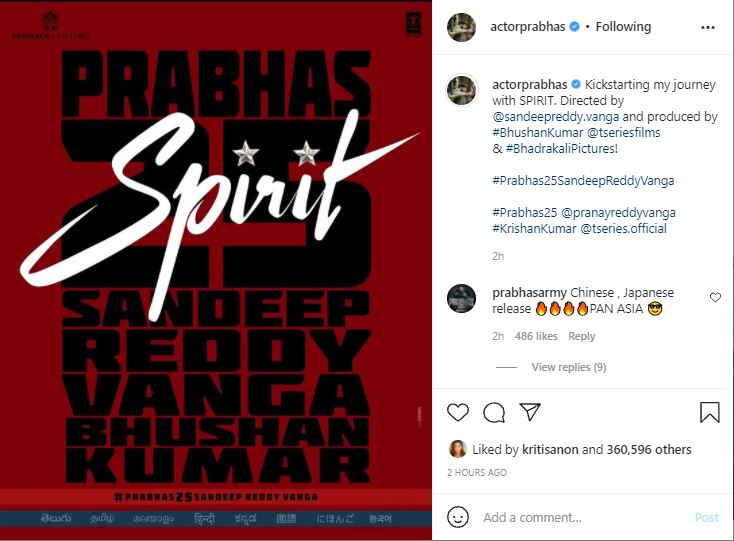734x541 pixels.
Task: Reply to prabhasarmy comment
Action: click(x=581, y=336)
